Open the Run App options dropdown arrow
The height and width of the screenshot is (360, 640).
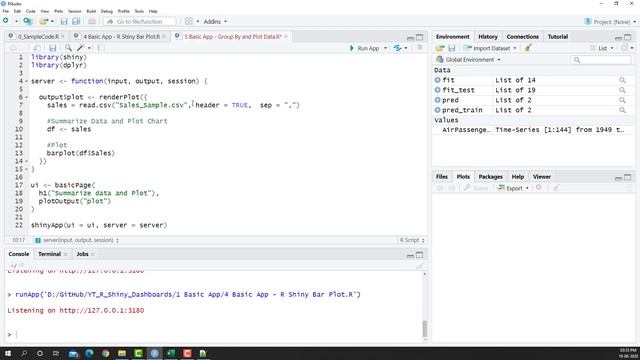(x=385, y=48)
